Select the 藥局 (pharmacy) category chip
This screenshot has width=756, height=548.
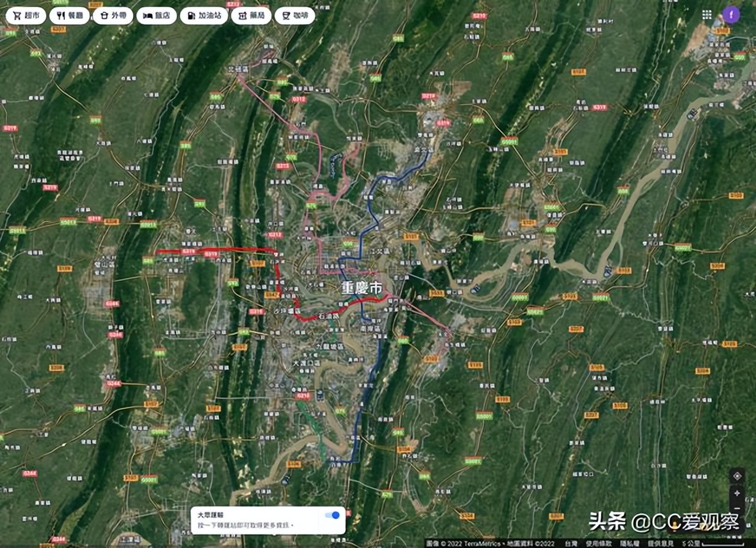point(251,16)
